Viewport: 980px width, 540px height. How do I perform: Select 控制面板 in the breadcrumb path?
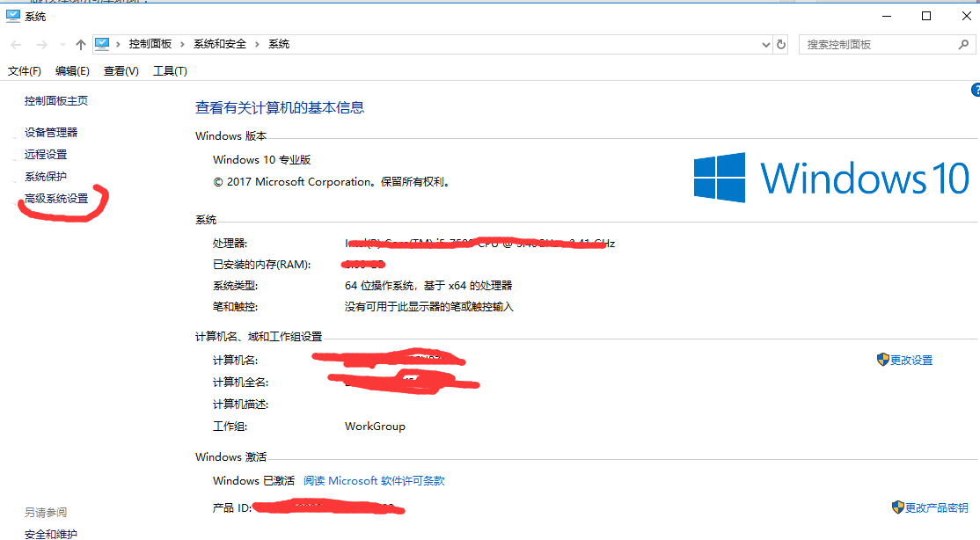[150, 44]
